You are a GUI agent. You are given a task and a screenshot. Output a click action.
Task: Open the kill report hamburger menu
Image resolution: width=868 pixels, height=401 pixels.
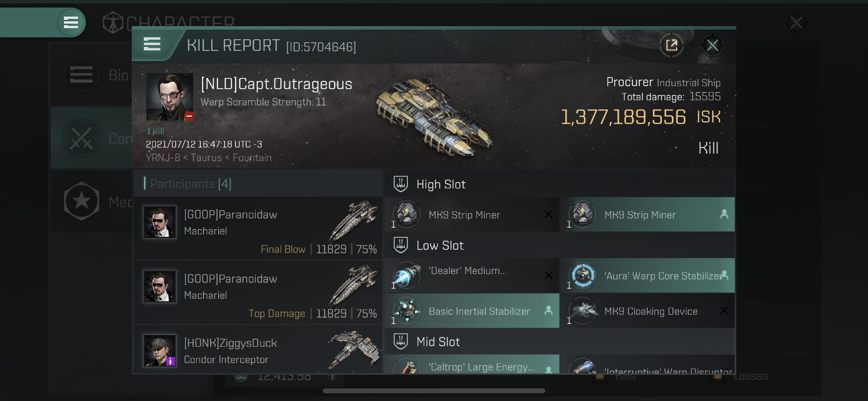point(152,45)
